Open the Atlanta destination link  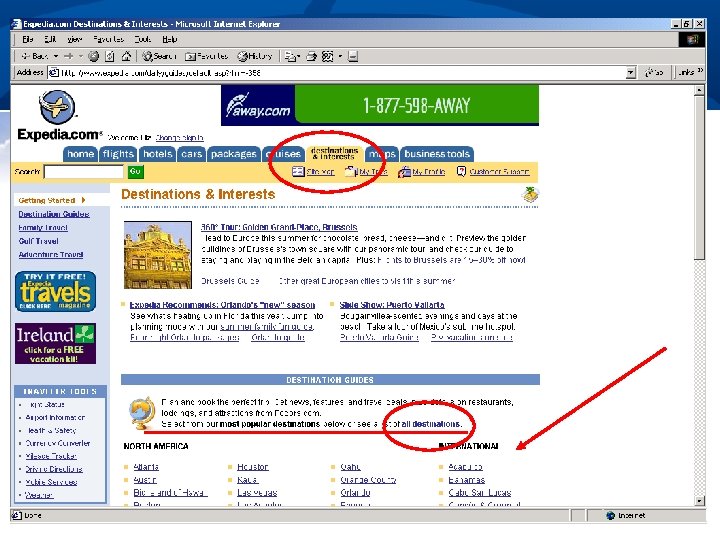[146, 467]
